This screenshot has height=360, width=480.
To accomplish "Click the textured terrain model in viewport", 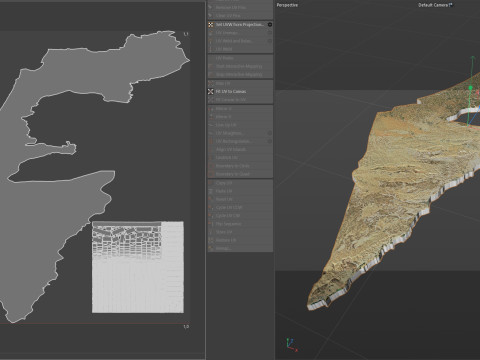I will tap(393, 187).
